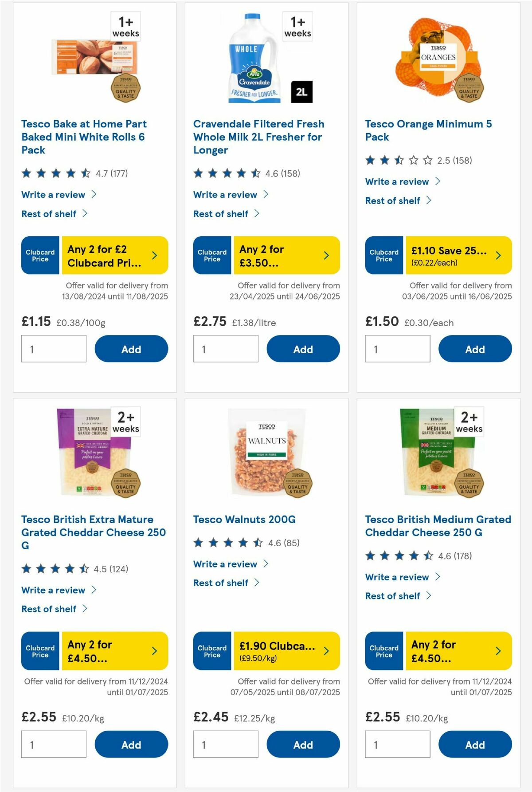The image size is (532, 792).
Task: Add Tesco British Medium Grated Cheddar to basket
Action: tap(475, 745)
